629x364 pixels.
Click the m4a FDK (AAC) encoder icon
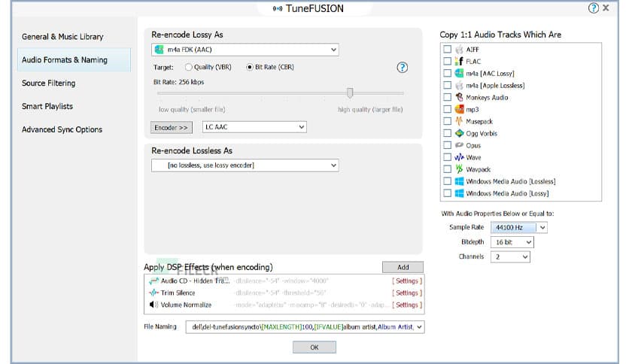click(x=160, y=50)
